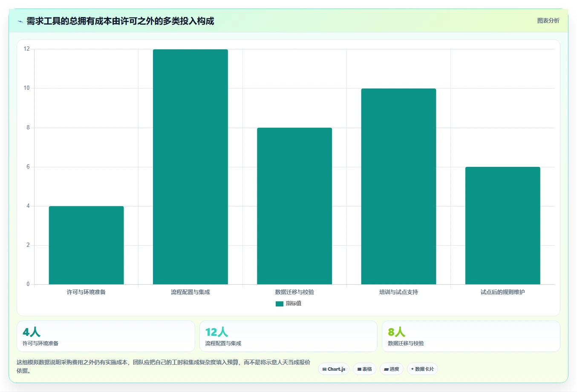Click the y-axis value 6
The width and height of the screenshot is (577, 392).
tap(28, 167)
